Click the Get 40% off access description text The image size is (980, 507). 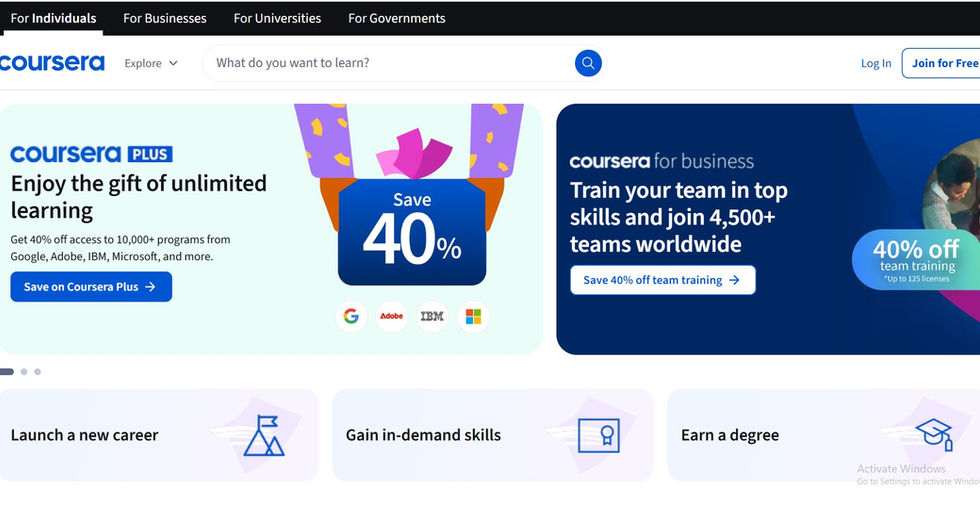pos(121,248)
